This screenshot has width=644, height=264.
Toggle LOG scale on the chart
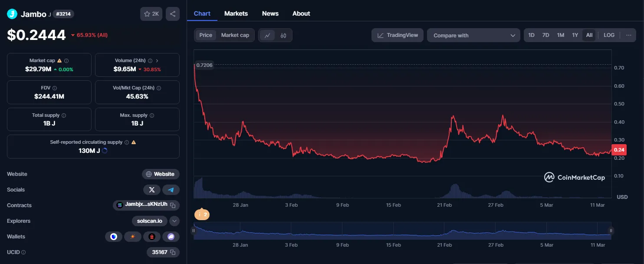click(x=609, y=35)
